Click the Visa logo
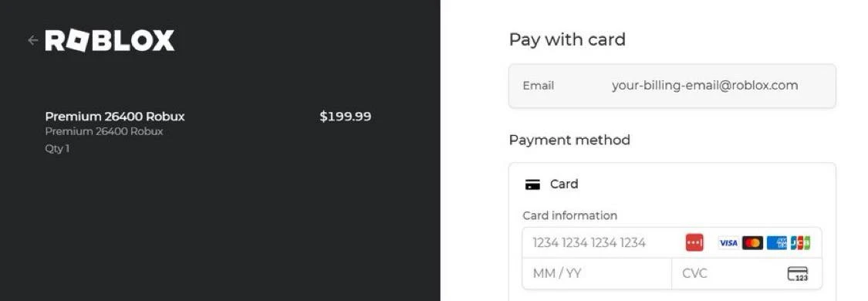This screenshot has width=868, height=301. 728,243
